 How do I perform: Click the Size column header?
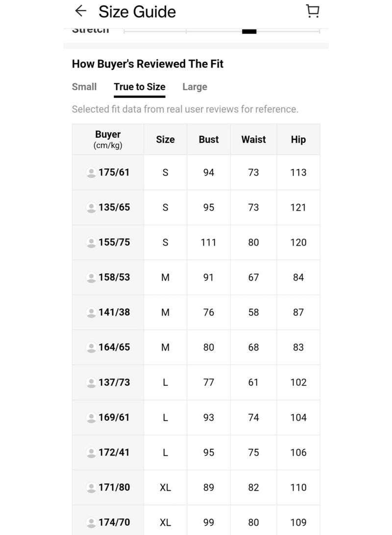point(165,139)
